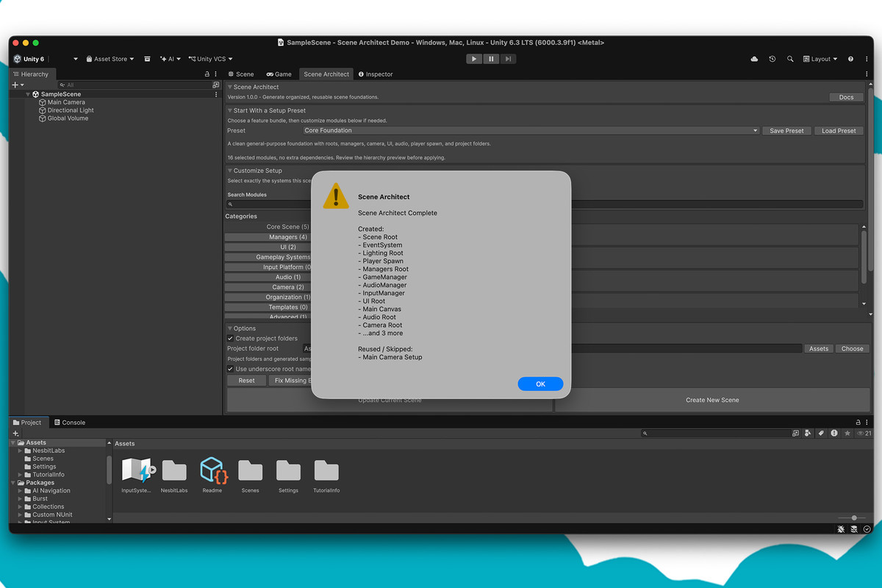Click the Unity 6 logo icon
The image size is (882, 588).
17,59
